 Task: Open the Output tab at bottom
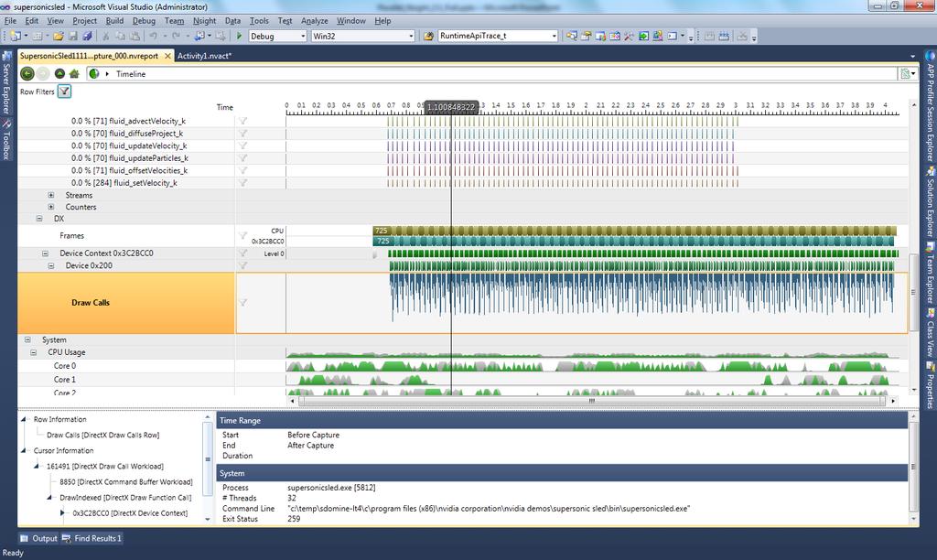[38, 538]
